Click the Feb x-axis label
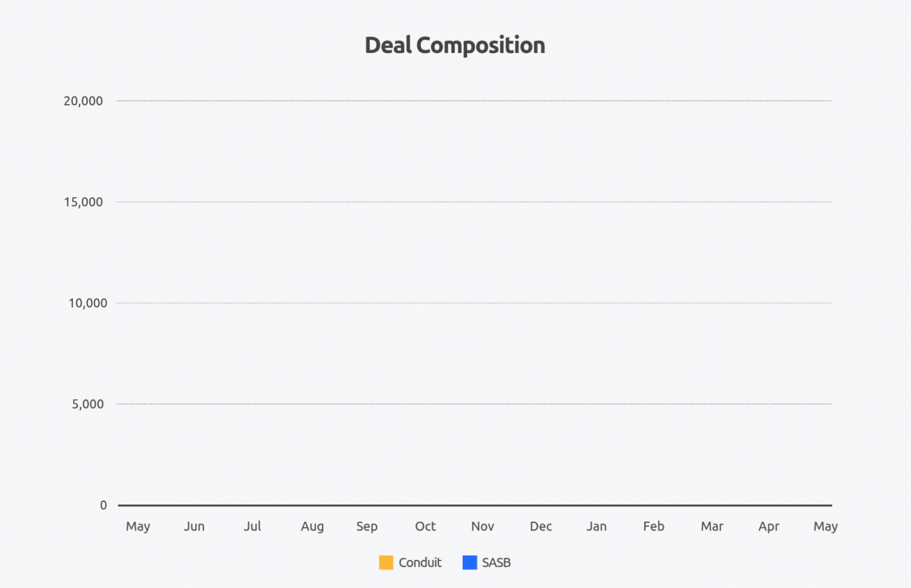Image resolution: width=911 pixels, height=588 pixels. (x=653, y=526)
